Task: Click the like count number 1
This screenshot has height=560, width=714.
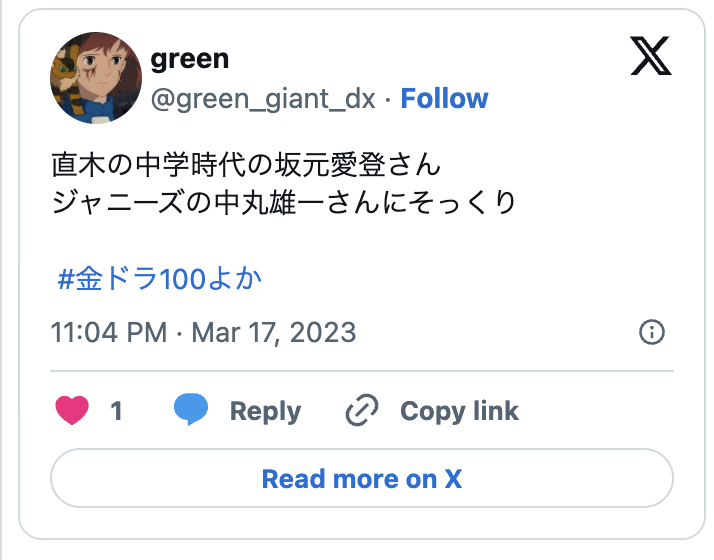Action: (x=116, y=411)
